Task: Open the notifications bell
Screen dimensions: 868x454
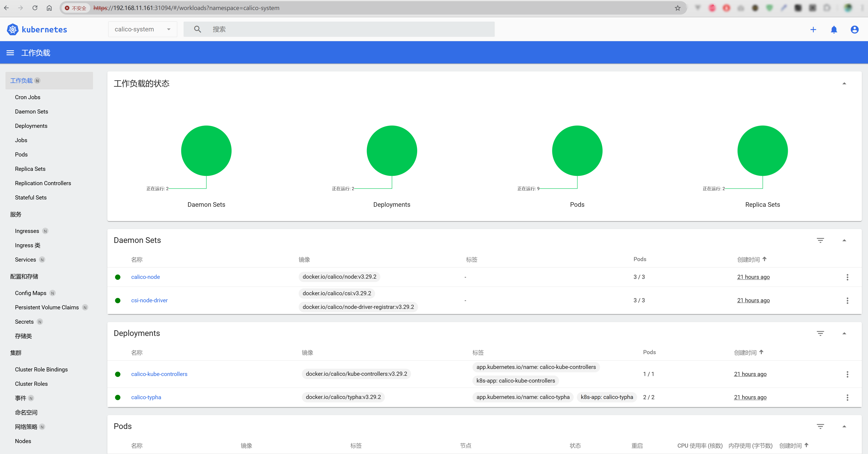Action: pyautogui.click(x=834, y=30)
